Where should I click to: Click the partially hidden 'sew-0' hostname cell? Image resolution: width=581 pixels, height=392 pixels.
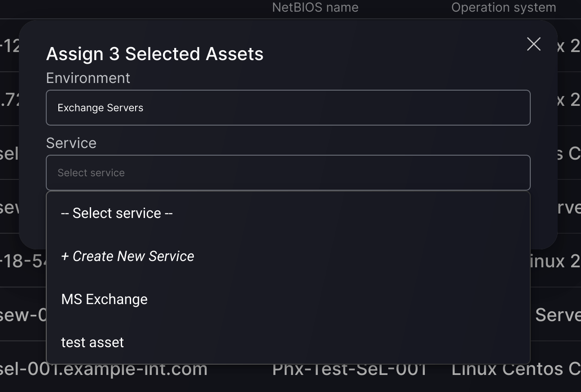[x=23, y=315]
